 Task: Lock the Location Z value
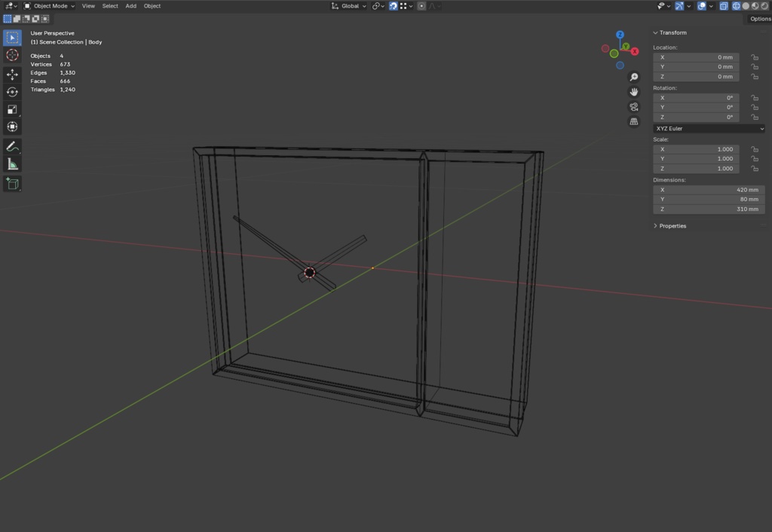(x=754, y=77)
